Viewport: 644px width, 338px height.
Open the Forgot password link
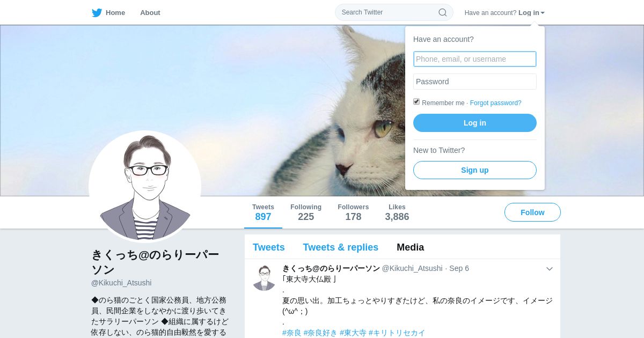[496, 103]
